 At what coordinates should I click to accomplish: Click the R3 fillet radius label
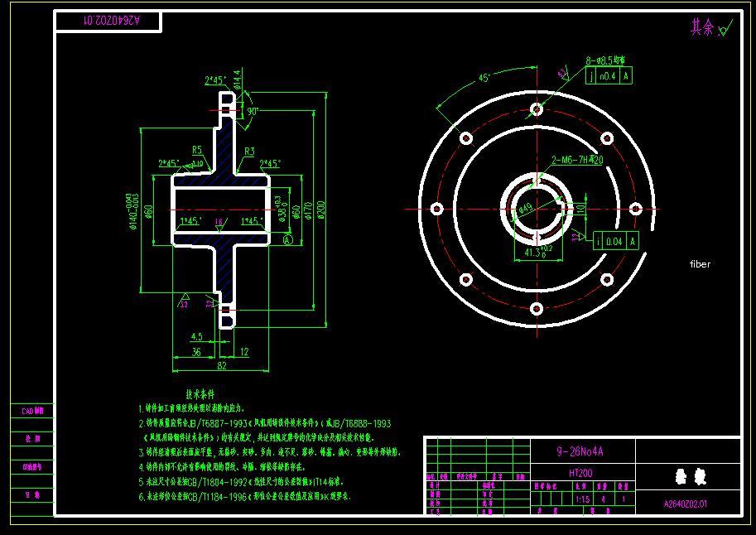click(248, 152)
